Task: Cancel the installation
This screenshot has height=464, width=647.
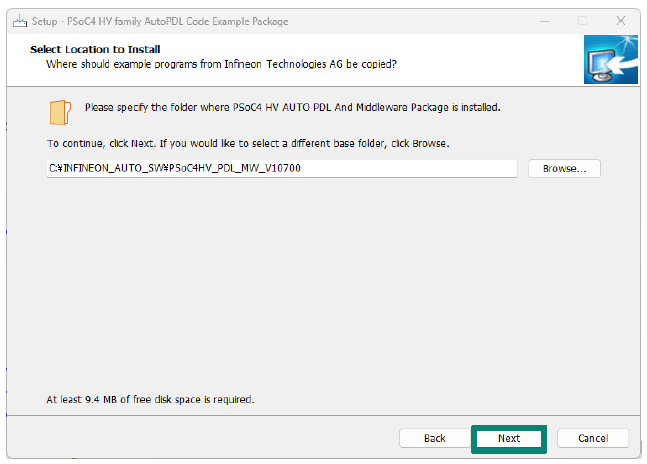Action: tap(593, 438)
